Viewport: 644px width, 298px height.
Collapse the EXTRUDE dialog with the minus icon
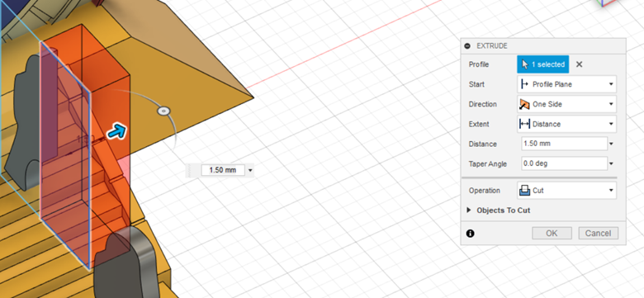[467, 46]
